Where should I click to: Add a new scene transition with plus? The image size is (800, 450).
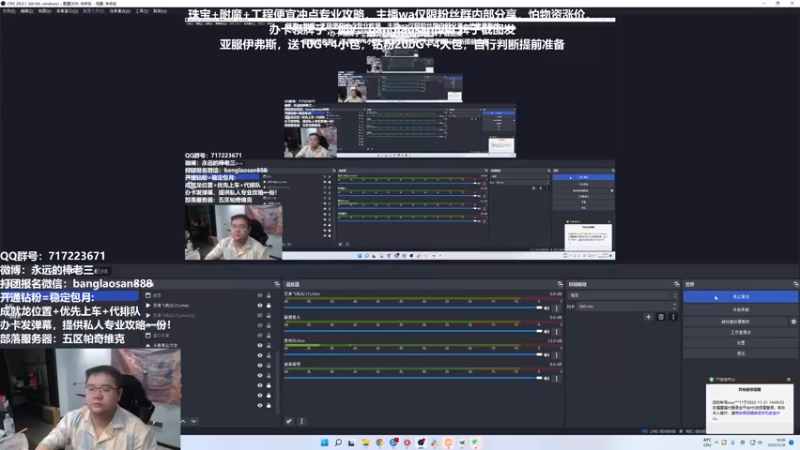[x=648, y=317]
